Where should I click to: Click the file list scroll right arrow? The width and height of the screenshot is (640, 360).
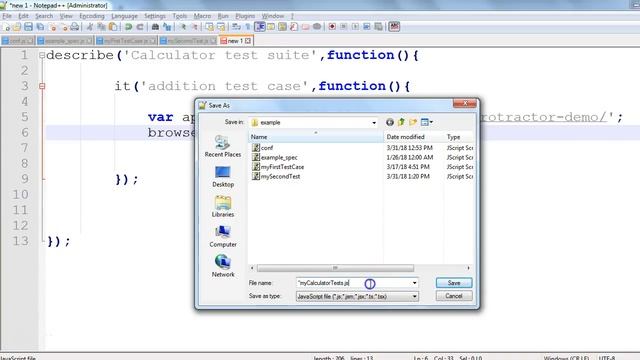pos(468,268)
